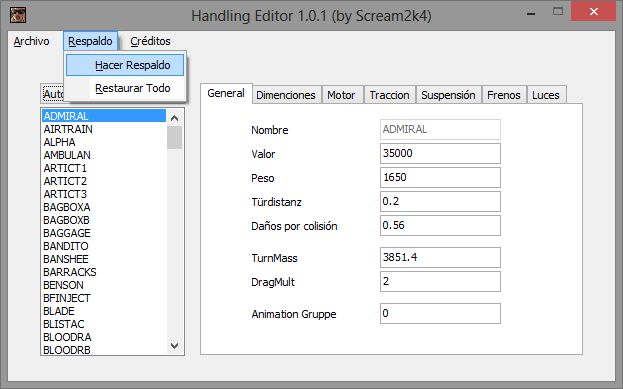Click the Valor input field
The image size is (623, 389).
click(440, 153)
